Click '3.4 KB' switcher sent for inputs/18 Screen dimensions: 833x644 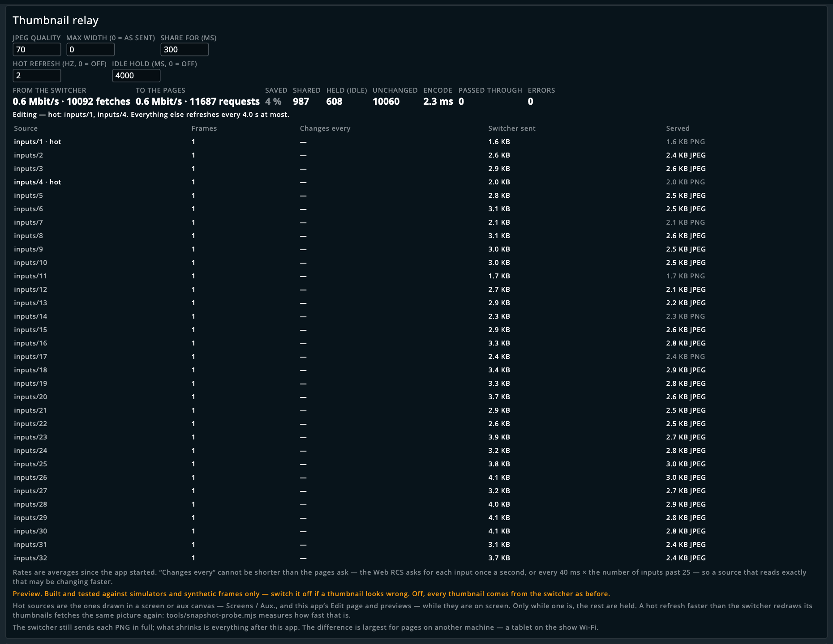point(499,370)
